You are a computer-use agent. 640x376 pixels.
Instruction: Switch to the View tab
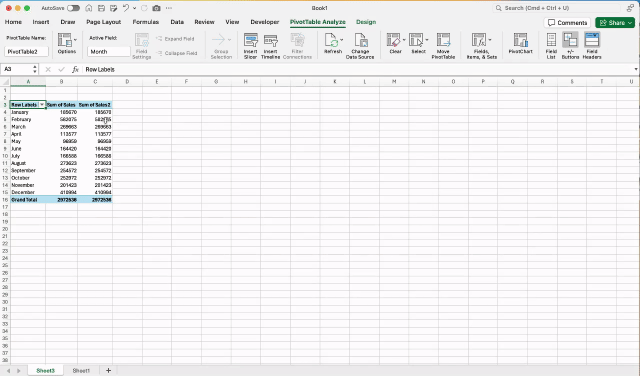(232, 22)
